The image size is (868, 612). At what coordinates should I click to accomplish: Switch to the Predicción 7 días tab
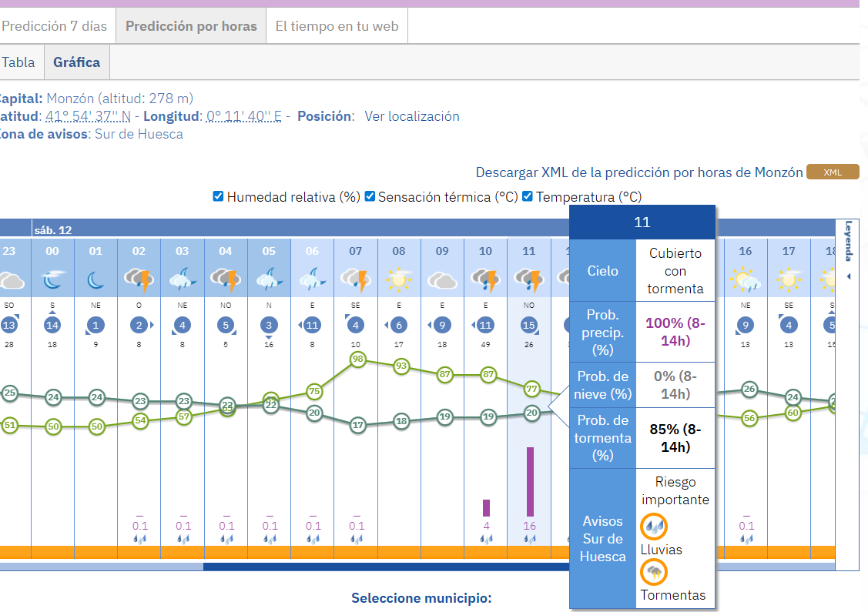tap(55, 26)
